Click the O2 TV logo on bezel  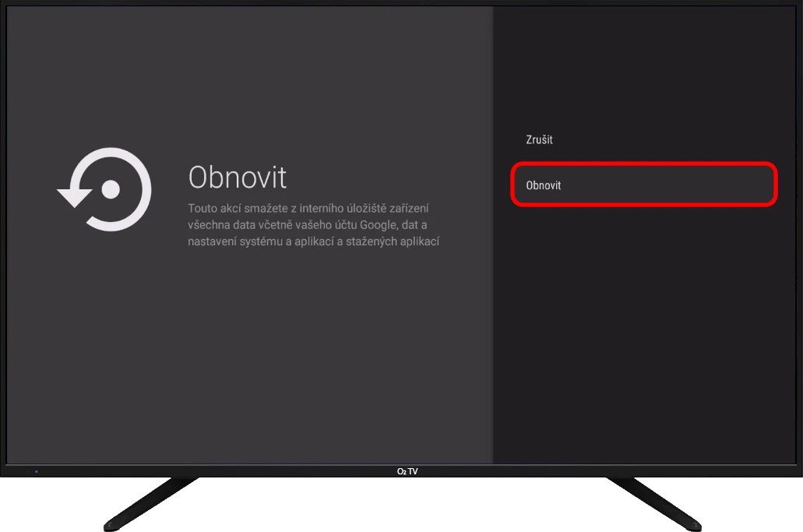click(407, 471)
